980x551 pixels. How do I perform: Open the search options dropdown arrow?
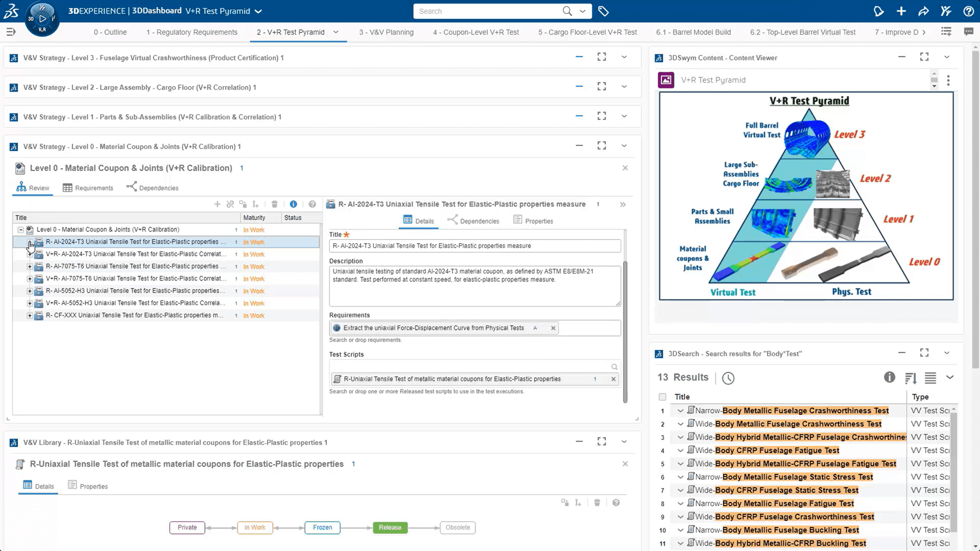tap(583, 11)
